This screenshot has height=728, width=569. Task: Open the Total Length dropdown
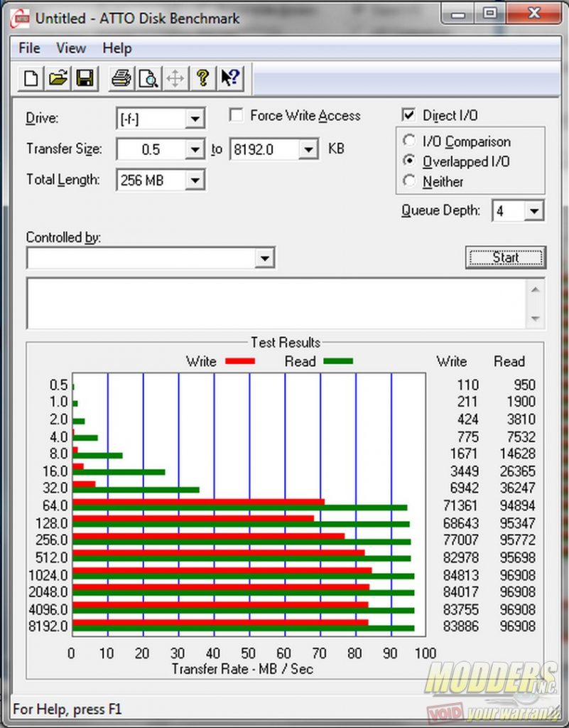click(x=195, y=181)
